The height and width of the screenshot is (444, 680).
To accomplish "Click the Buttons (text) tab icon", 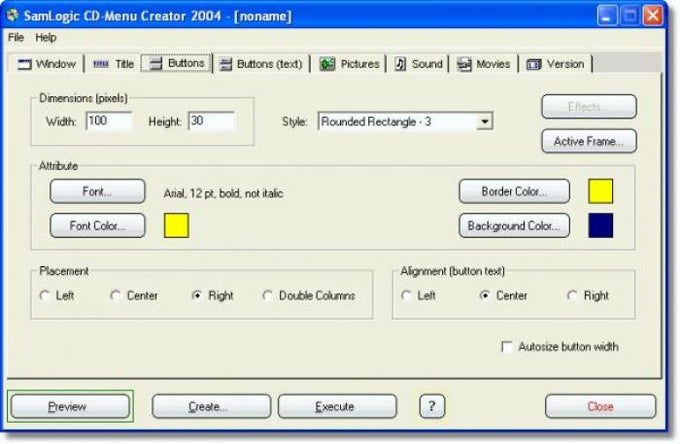I will pyautogui.click(x=226, y=64).
